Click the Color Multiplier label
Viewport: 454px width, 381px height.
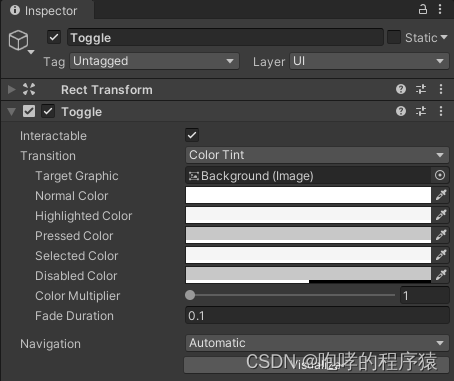[78, 296]
